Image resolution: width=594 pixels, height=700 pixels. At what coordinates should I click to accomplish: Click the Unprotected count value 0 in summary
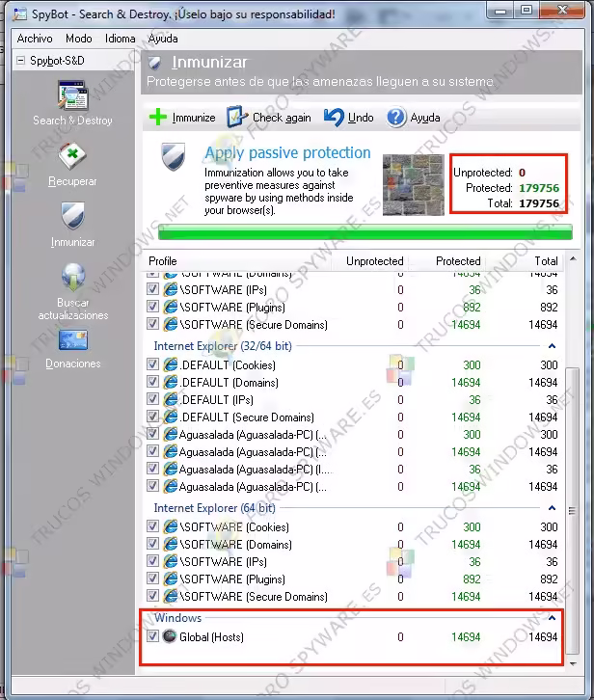[522, 173]
